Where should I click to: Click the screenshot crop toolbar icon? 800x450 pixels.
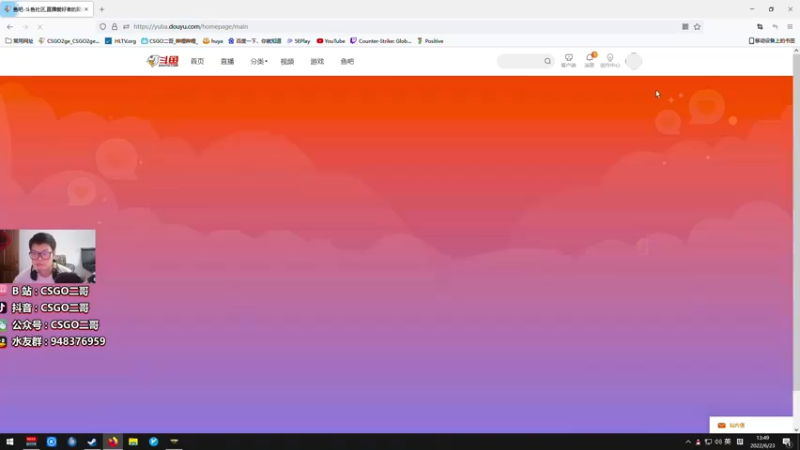pos(760,27)
